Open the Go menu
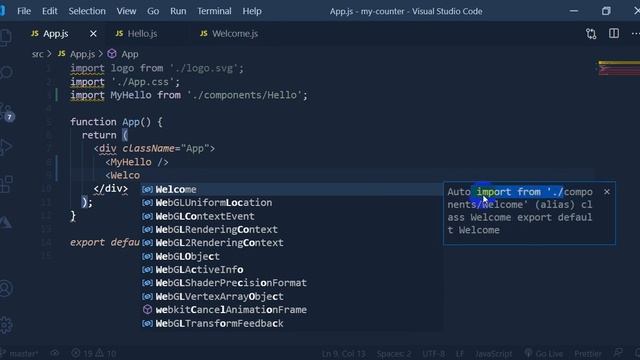 pyautogui.click(x=153, y=11)
